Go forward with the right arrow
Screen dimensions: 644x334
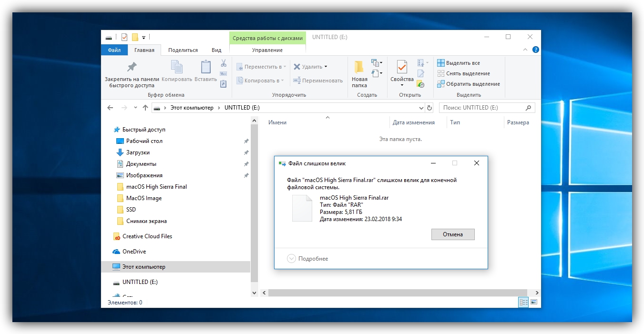(x=124, y=108)
